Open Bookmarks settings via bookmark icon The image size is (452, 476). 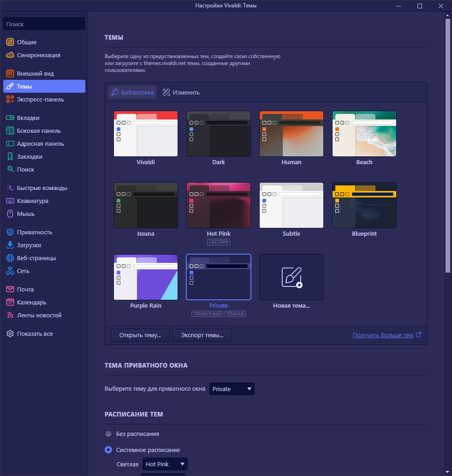coord(10,157)
